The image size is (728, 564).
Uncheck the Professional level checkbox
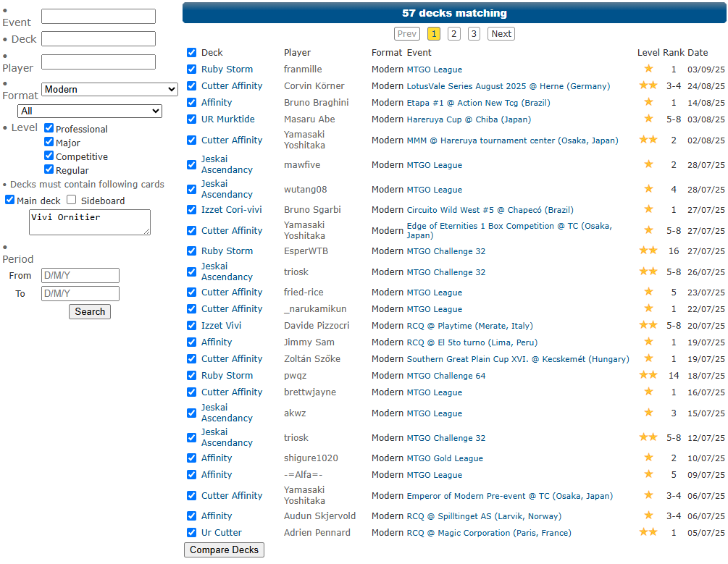[x=49, y=128]
